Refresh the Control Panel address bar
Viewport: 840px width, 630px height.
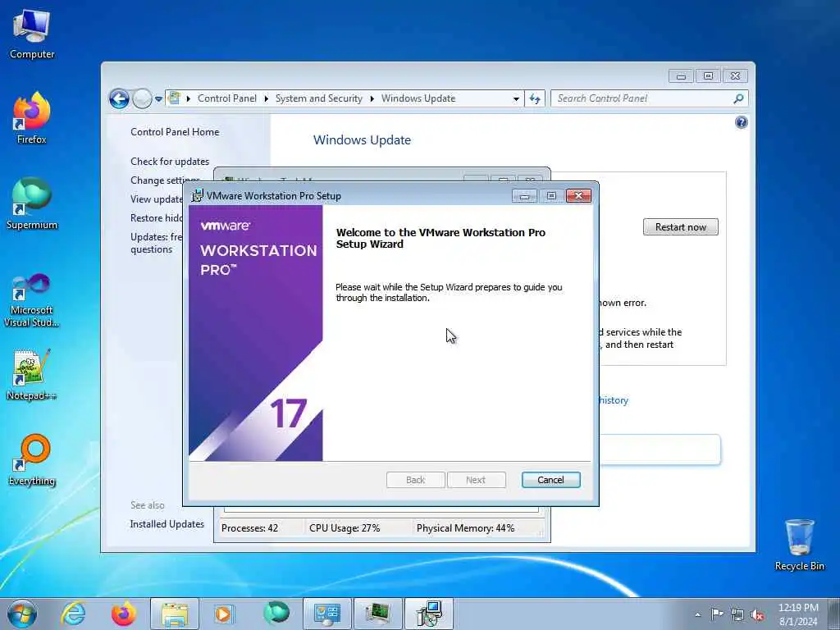pyautogui.click(x=535, y=98)
